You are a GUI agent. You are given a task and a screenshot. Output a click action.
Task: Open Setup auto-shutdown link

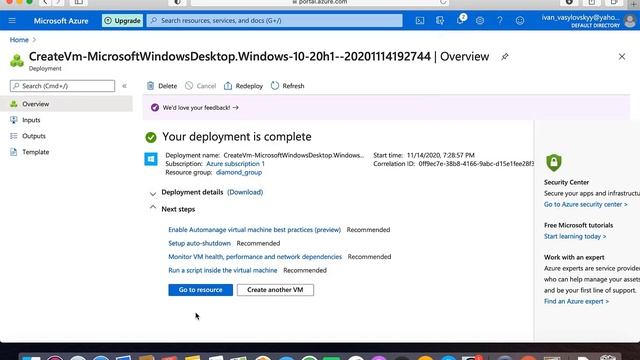[199, 243]
